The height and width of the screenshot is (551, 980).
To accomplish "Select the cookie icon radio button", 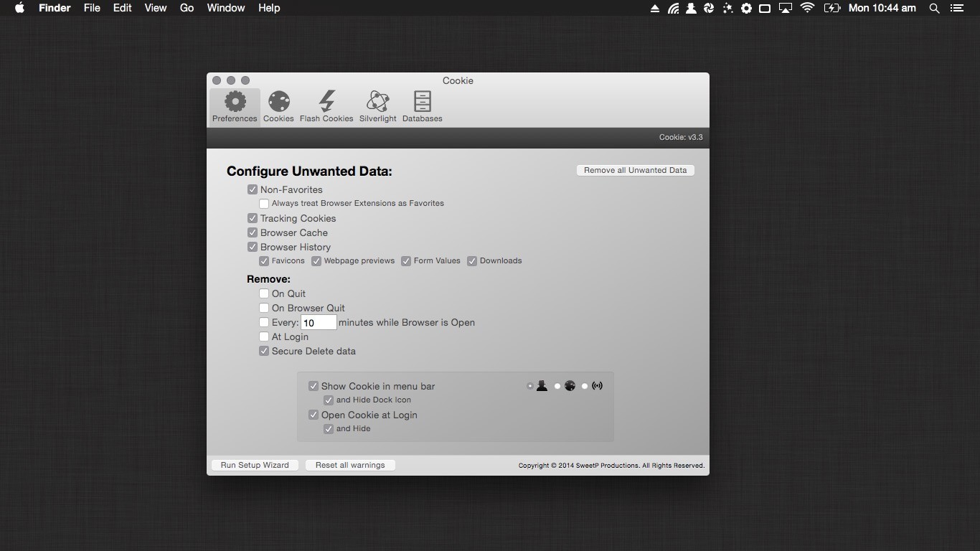I will [x=557, y=386].
